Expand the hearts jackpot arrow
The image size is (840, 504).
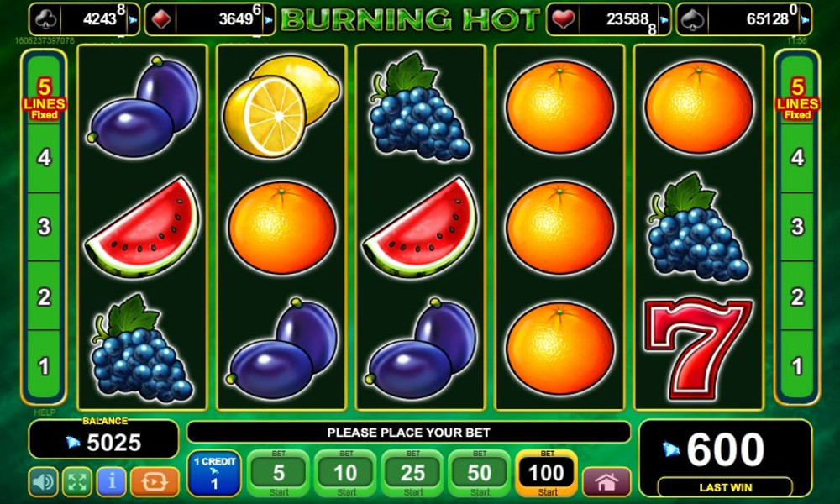(664, 20)
